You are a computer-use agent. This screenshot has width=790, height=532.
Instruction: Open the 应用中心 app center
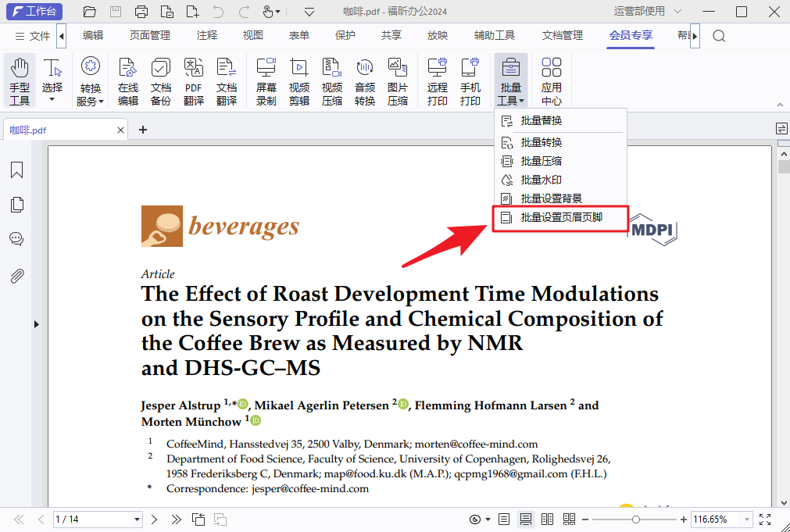551,80
